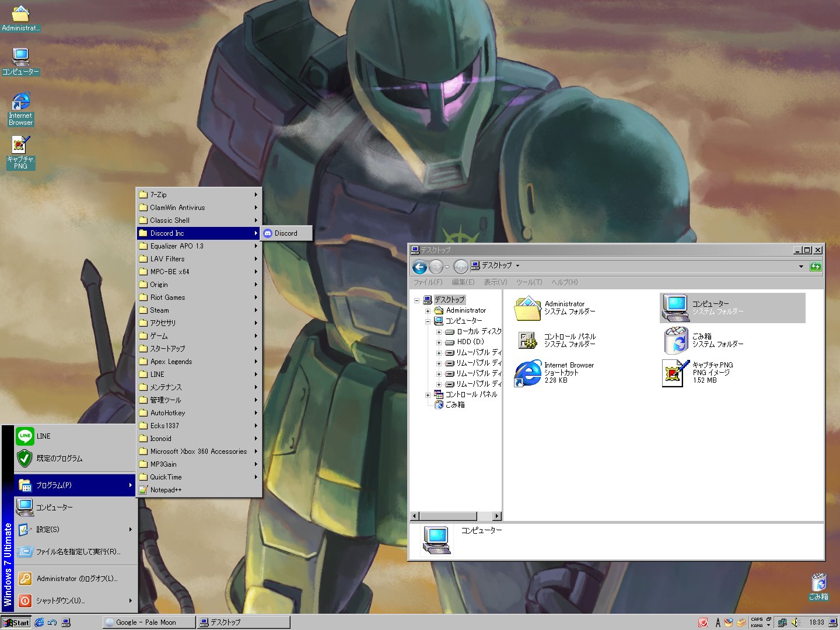Screen dimensions: 840x630
Task: Collapse the コンピューター tree node
Action: pos(428,321)
